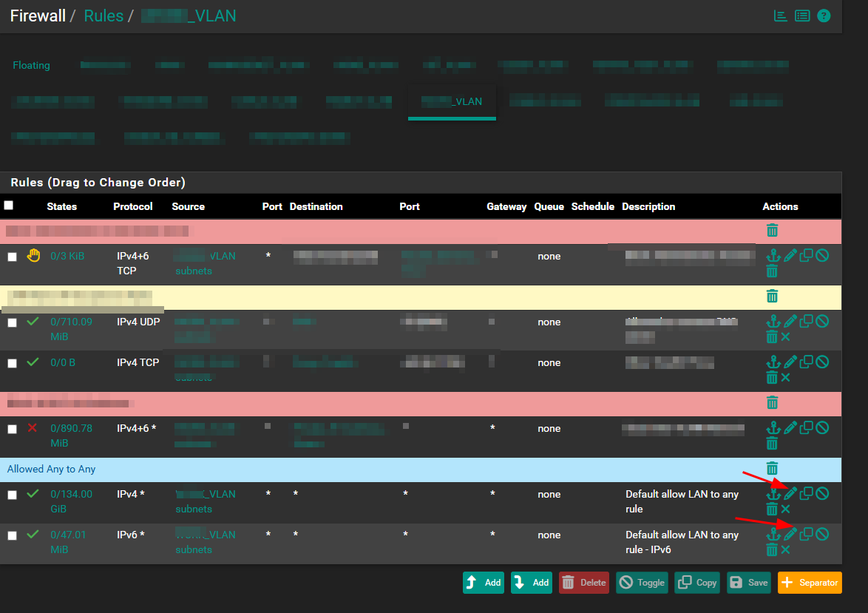Delete the IPv4+6 * block rule

pos(772,443)
